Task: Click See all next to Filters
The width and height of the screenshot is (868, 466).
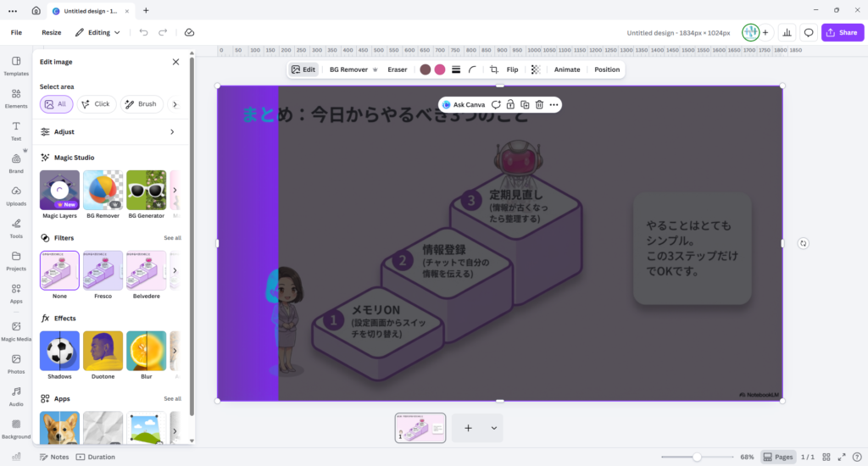Action: click(x=172, y=238)
